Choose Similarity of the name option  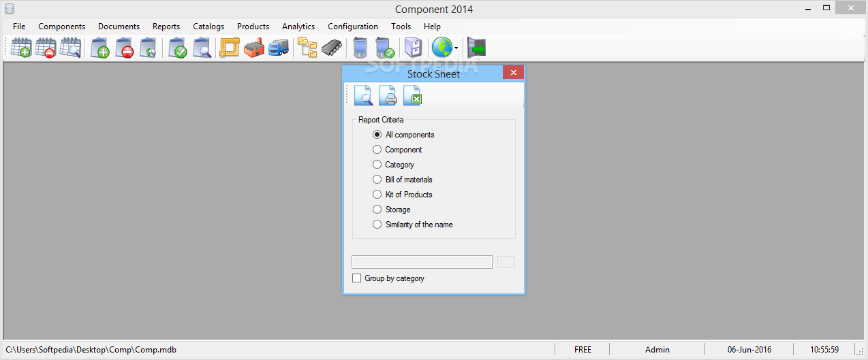coord(413,225)
